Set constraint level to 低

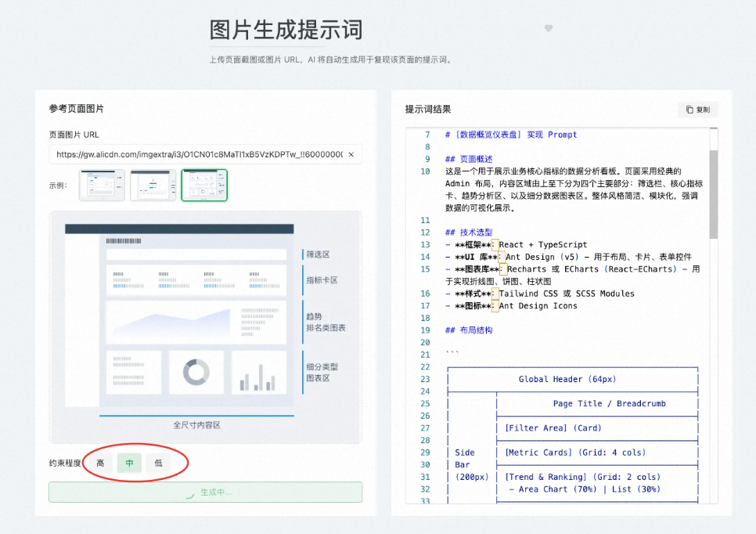[159, 463]
